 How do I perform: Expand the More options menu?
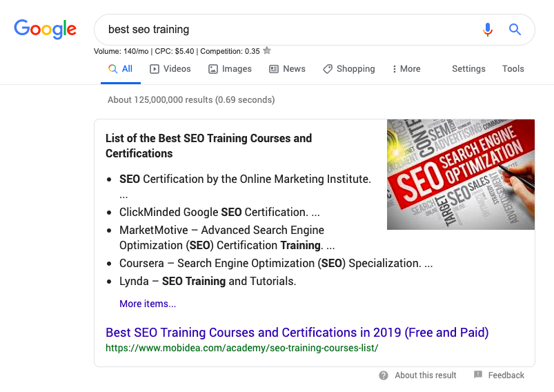(x=406, y=69)
